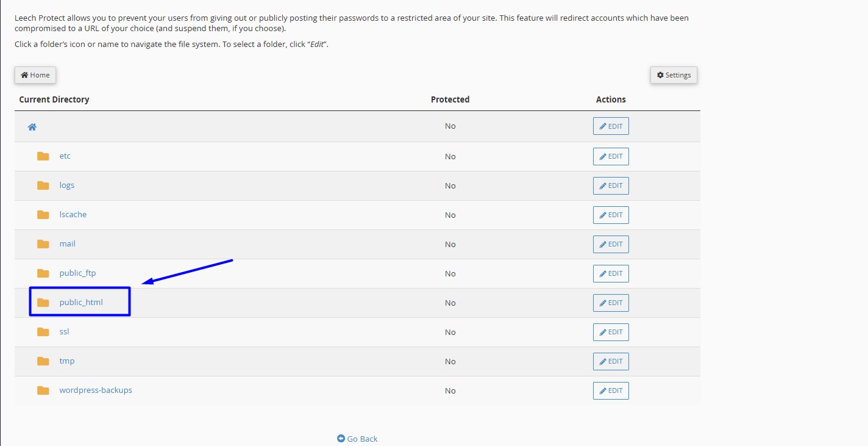Click Edit for the public_ftp folder
Image resolution: width=868 pixels, height=446 pixels.
tap(611, 273)
